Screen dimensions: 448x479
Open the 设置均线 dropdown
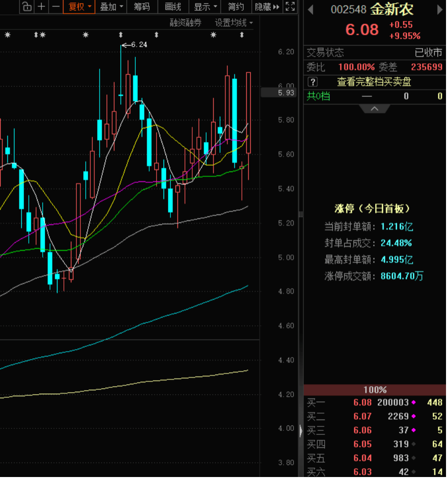coord(233,22)
